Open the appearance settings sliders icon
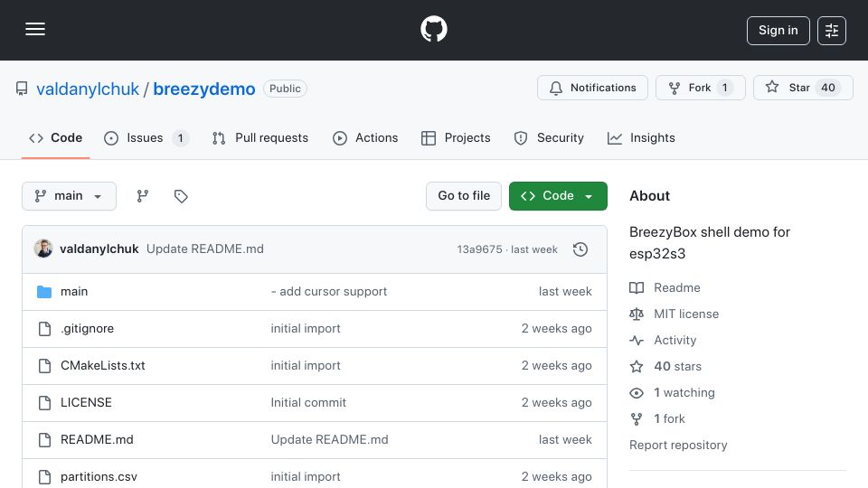This screenshot has height=488, width=868. [832, 31]
